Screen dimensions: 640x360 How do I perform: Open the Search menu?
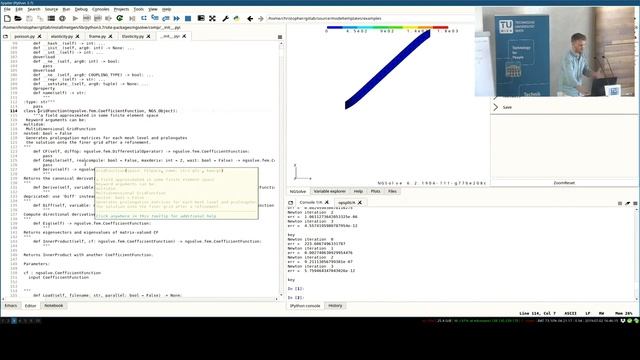pos(34,9)
